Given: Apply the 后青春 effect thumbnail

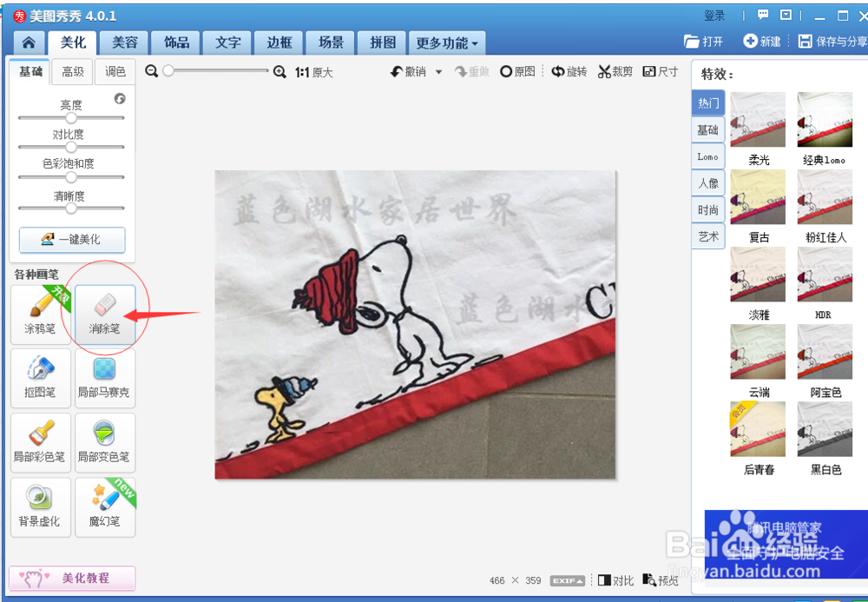Looking at the screenshot, I should [758, 429].
